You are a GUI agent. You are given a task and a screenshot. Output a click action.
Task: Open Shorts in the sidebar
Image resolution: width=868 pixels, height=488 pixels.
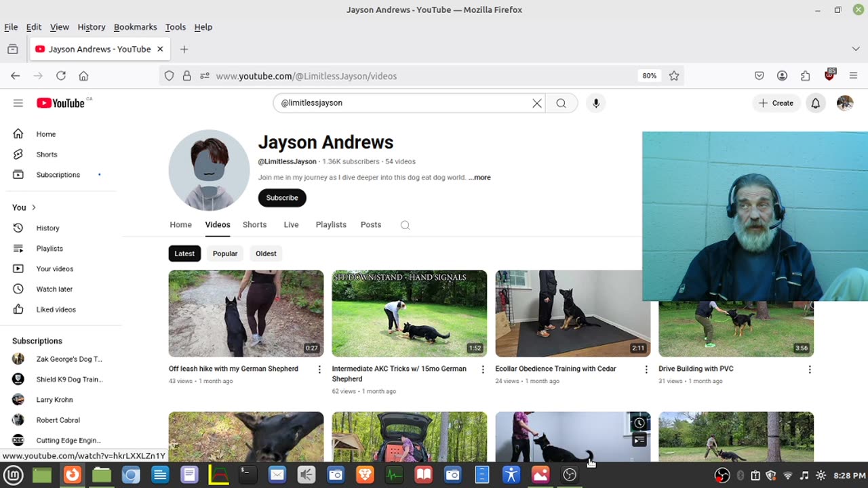point(47,155)
